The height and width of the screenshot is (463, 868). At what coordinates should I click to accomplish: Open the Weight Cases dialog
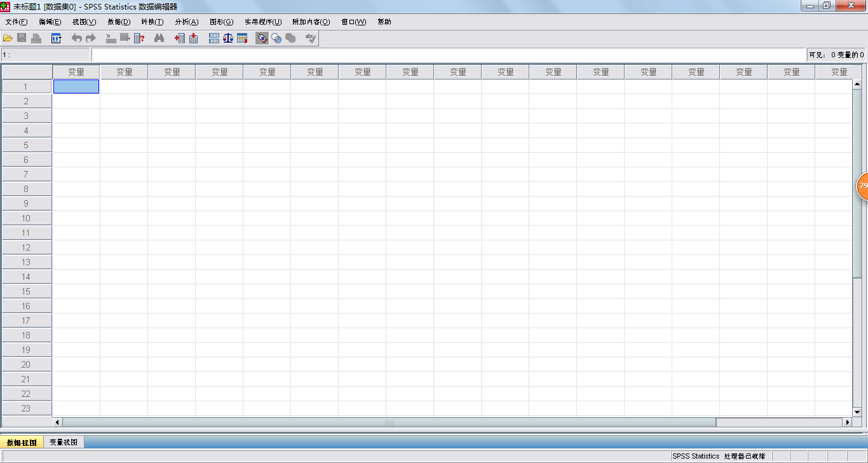click(227, 38)
